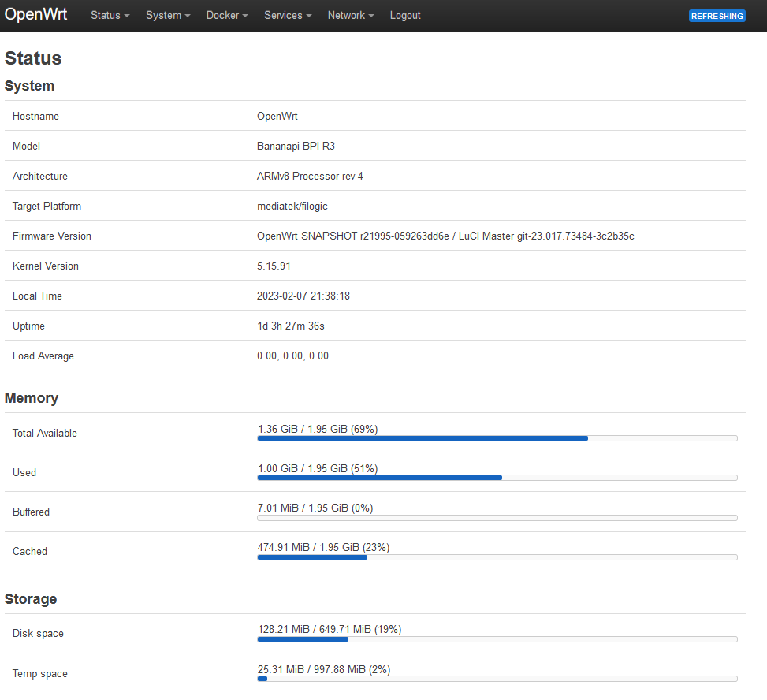Select the hostname value OpenWrt
This screenshot has width=767, height=700.
[277, 116]
